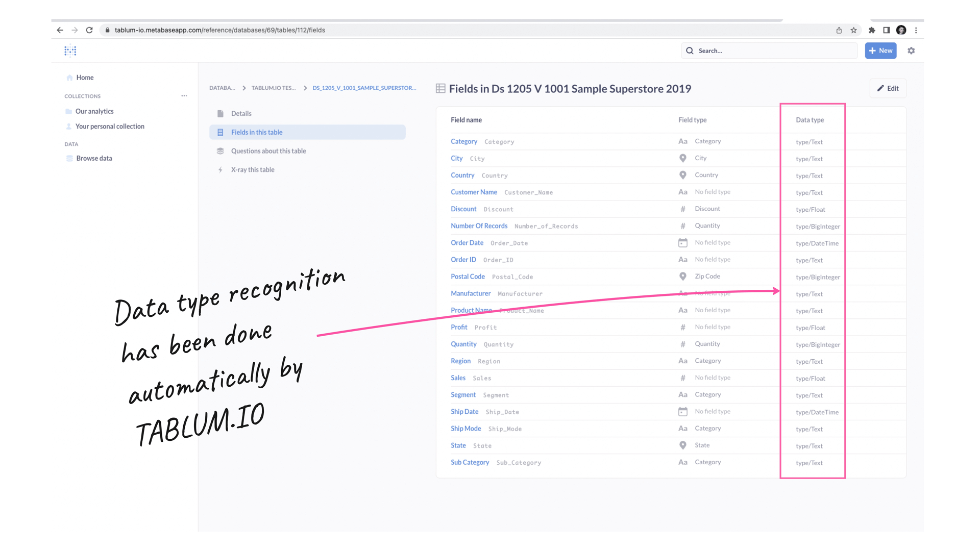Click the Edit button
980x551 pixels.
click(888, 88)
